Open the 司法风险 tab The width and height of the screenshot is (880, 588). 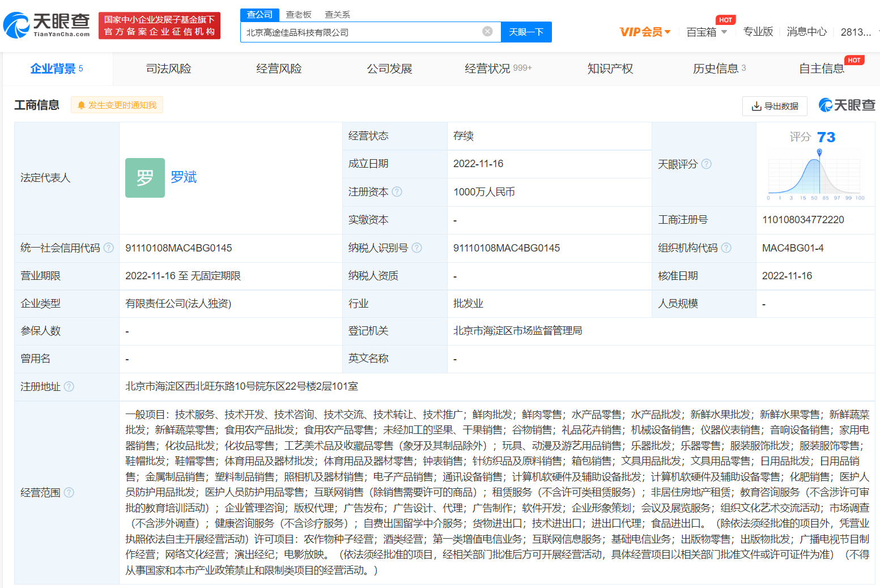[x=168, y=69]
